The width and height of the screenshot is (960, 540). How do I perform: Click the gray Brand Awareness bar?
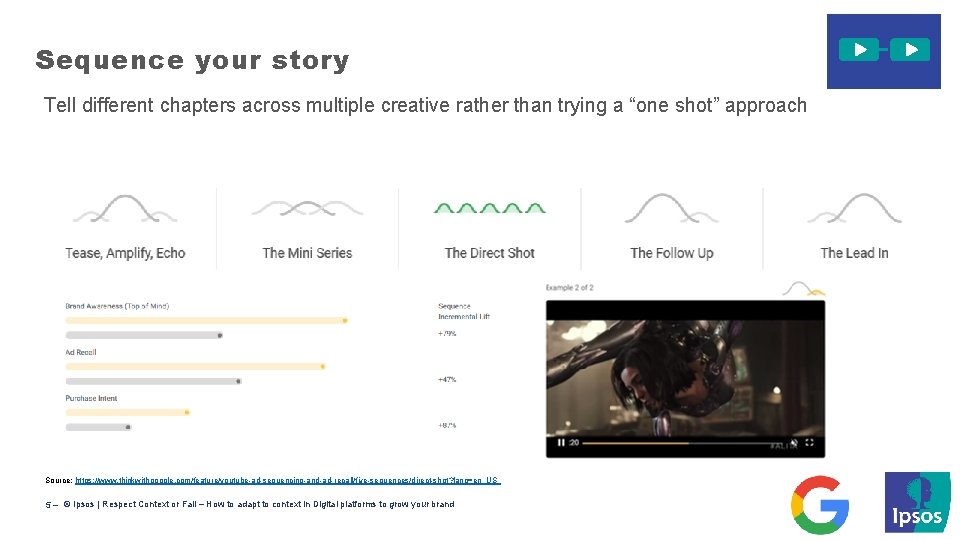(144, 335)
